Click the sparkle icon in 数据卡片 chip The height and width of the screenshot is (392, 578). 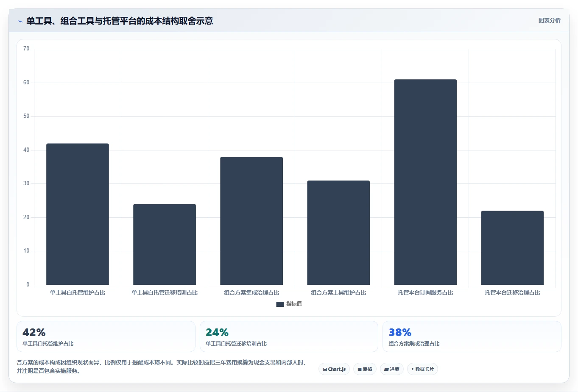(x=413, y=369)
